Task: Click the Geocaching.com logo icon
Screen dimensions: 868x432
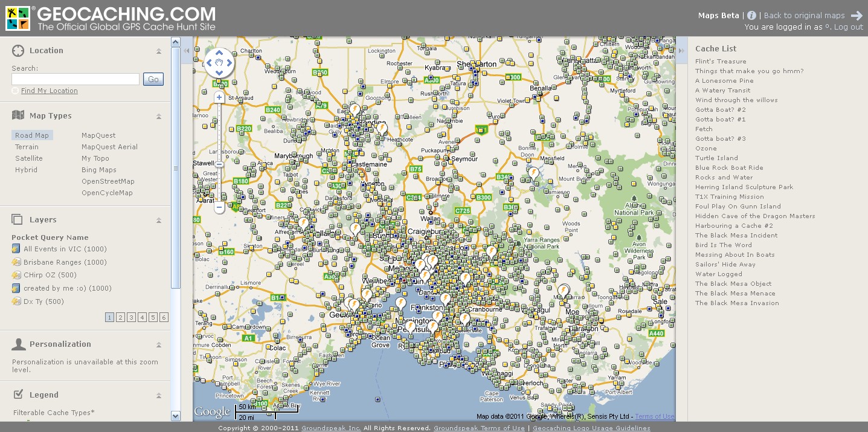Action: pos(18,18)
